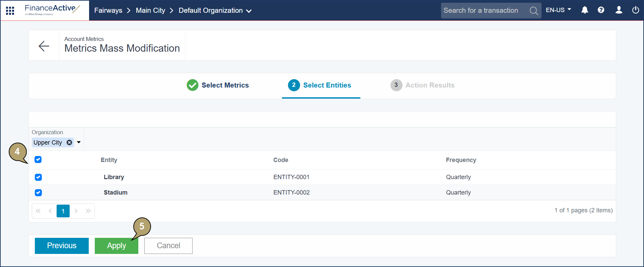Remove the Upper City organization chip

pos(69,142)
